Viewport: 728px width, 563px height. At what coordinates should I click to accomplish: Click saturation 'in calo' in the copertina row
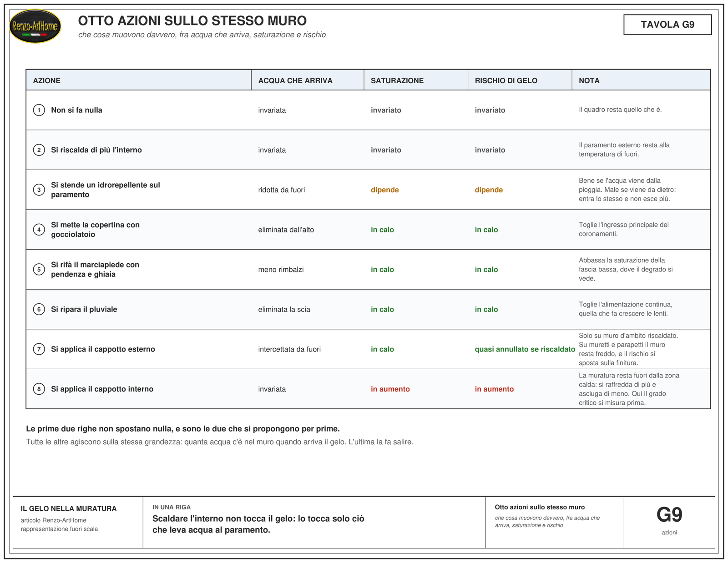tap(382, 230)
